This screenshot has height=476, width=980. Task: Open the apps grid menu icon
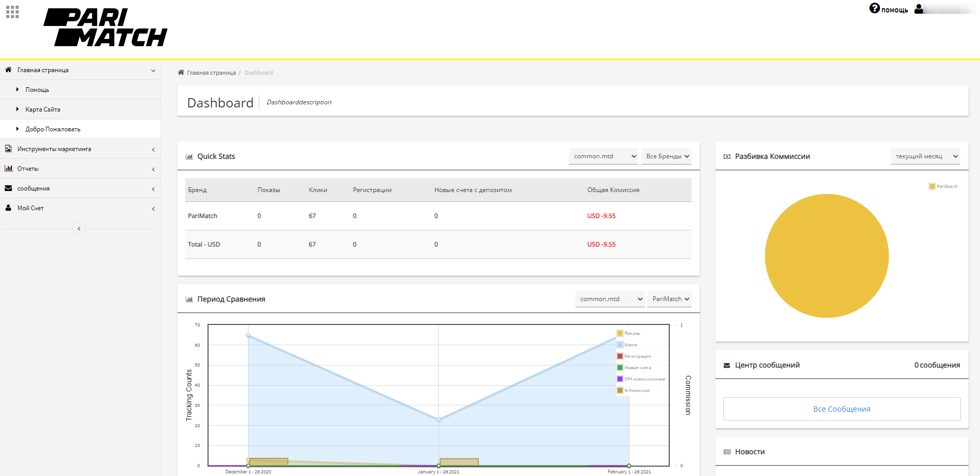(x=12, y=12)
